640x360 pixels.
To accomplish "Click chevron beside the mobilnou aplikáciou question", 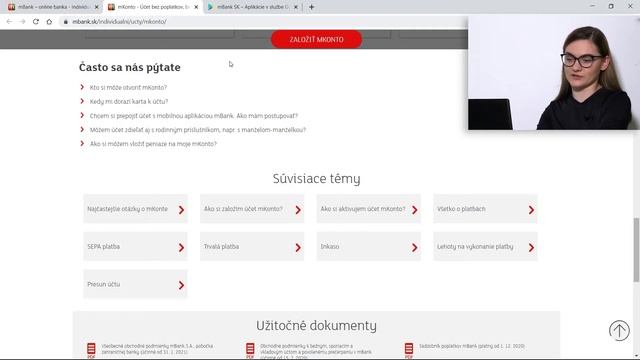I will 82,115.
